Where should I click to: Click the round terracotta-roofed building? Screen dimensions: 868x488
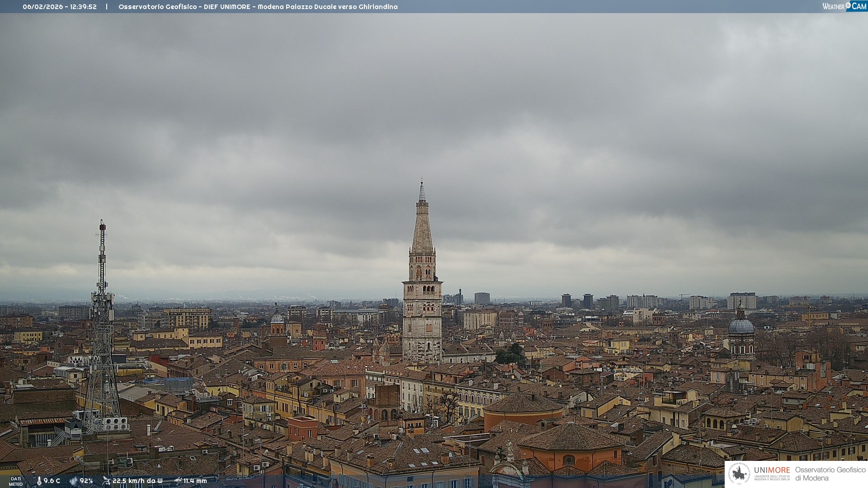tap(524, 404)
